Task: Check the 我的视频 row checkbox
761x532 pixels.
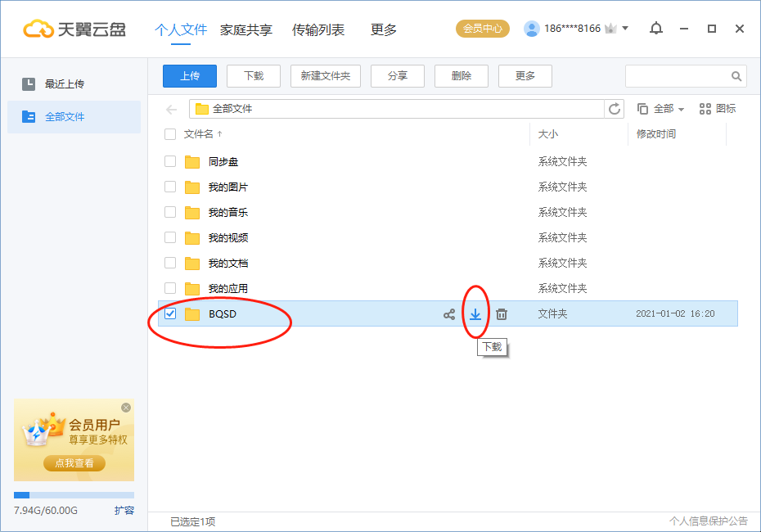Action: tap(170, 237)
